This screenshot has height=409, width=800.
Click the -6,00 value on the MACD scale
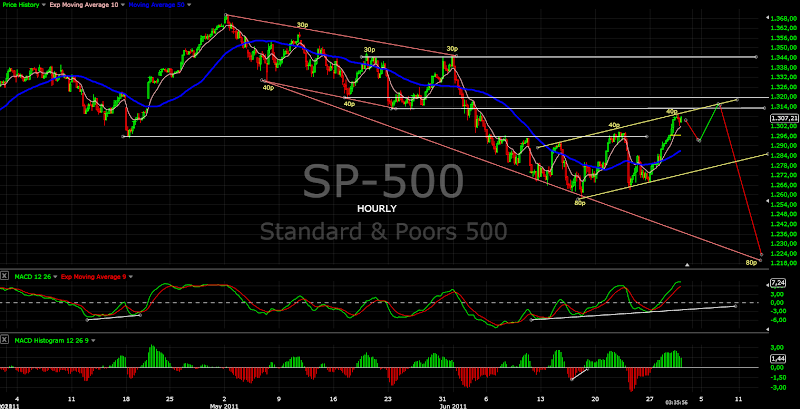pyautogui.click(x=778, y=320)
